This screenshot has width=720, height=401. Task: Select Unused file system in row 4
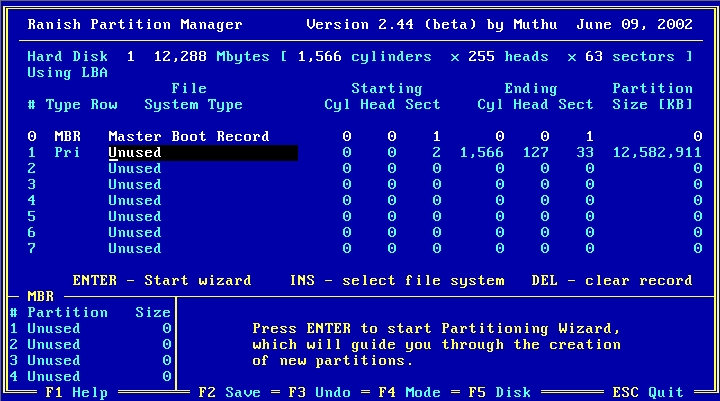coord(135,201)
